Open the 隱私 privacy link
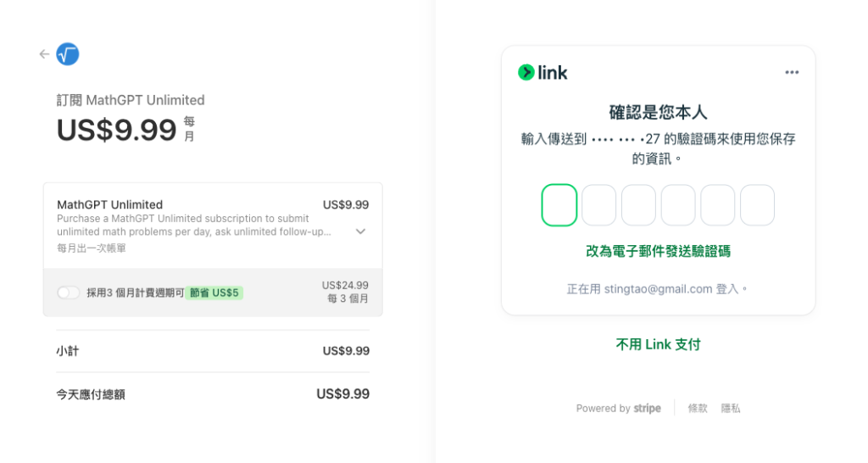This screenshot has height=463, width=868. [x=730, y=408]
